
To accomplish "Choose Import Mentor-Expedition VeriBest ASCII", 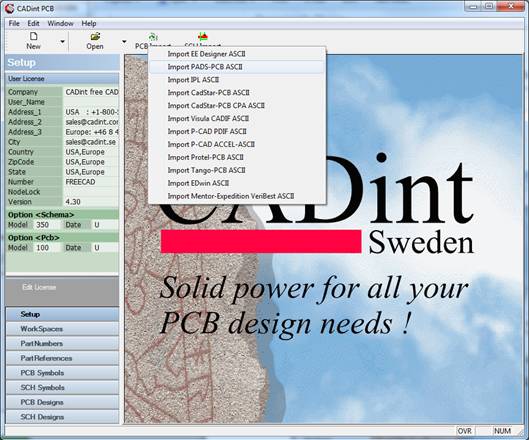I will (x=237, y=196).
